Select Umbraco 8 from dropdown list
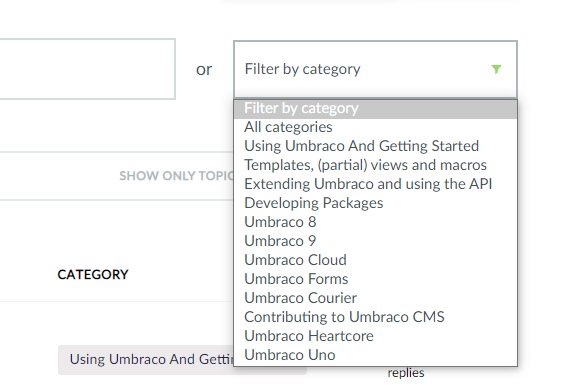 click(x=375, y=222)
